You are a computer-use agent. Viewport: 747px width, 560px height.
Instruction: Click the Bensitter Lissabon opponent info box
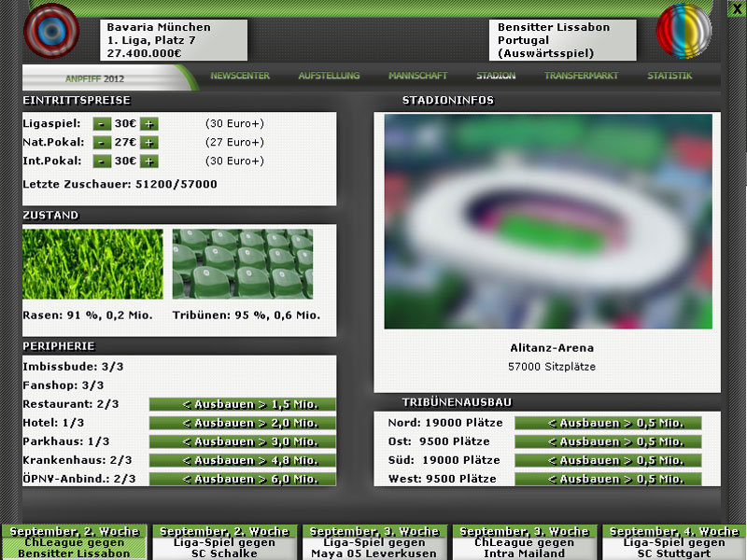coord(563,40)
